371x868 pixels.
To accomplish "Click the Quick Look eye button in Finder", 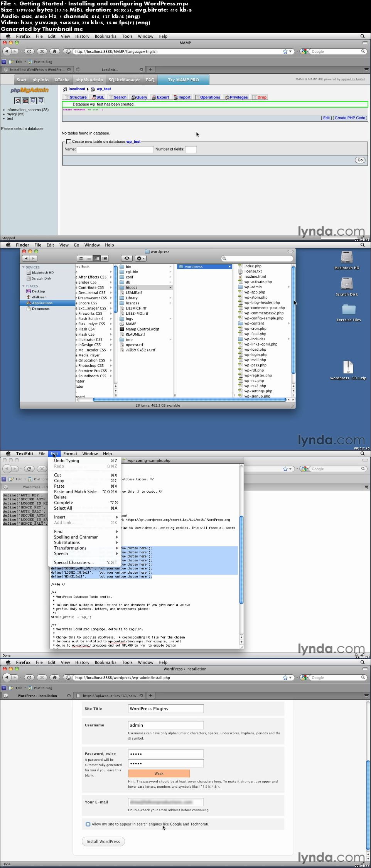I will (127, 258).
